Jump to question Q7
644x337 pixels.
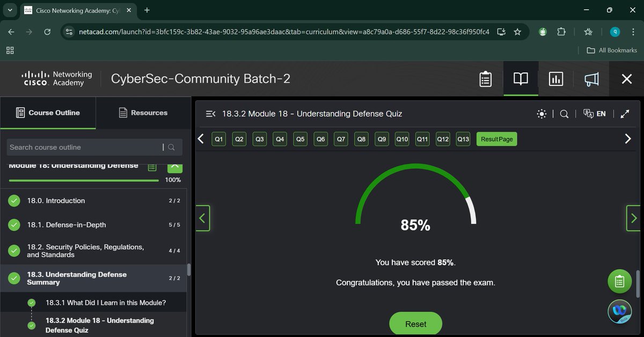pos(341,139)
